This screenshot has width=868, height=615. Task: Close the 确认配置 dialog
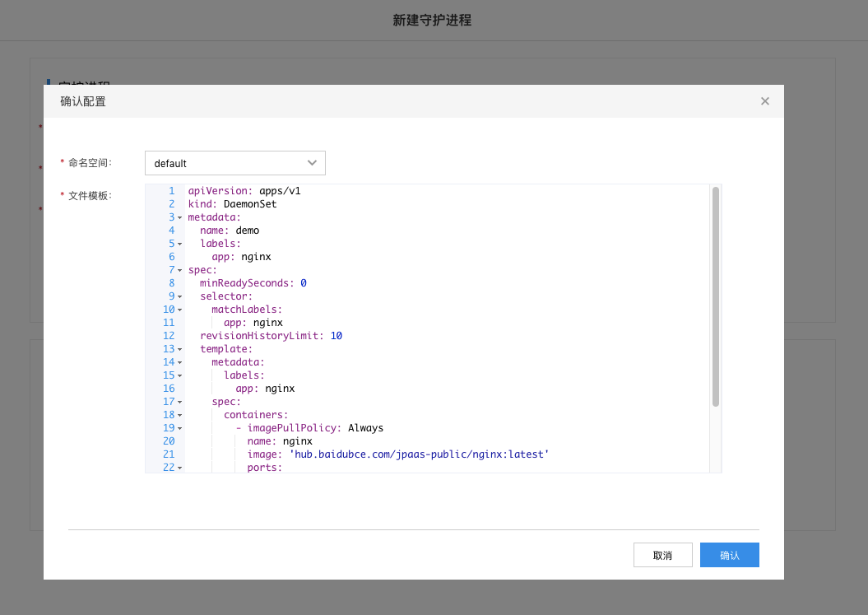click(764, 101)
